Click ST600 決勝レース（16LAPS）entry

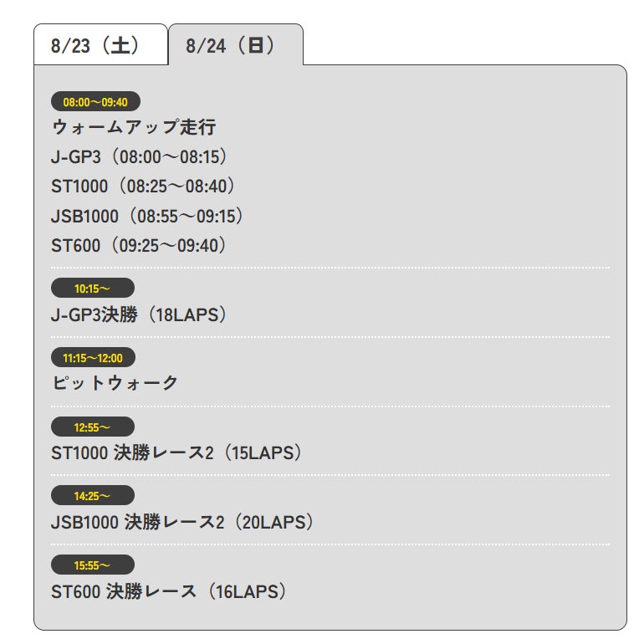[170, 591]
